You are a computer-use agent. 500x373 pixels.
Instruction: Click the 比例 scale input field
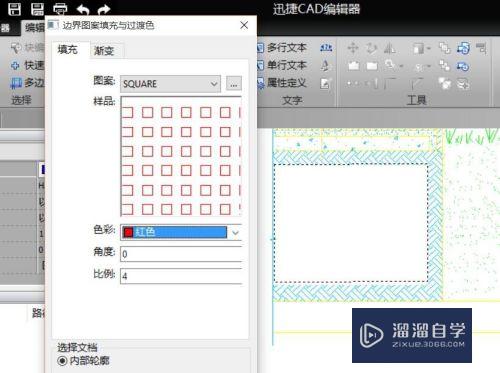(181, 276)
